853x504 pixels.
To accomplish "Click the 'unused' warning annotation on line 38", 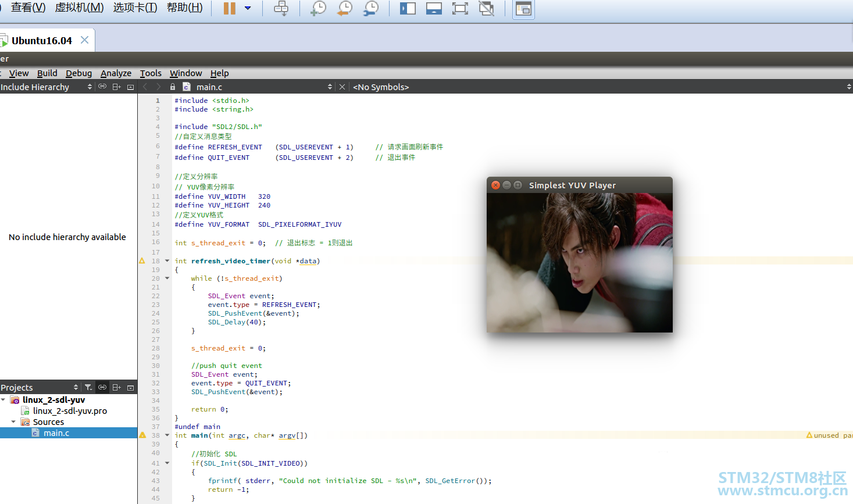I will click(829, 435).
